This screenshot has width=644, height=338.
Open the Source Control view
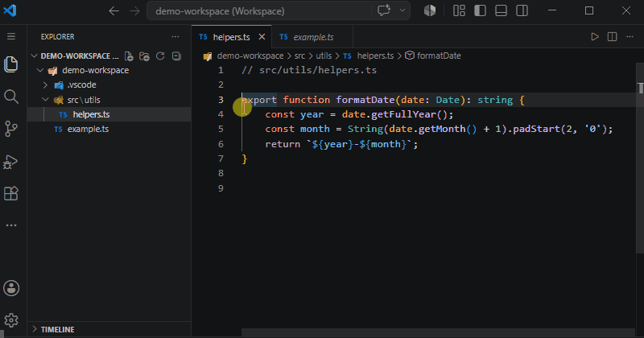(x=11, y=129)
